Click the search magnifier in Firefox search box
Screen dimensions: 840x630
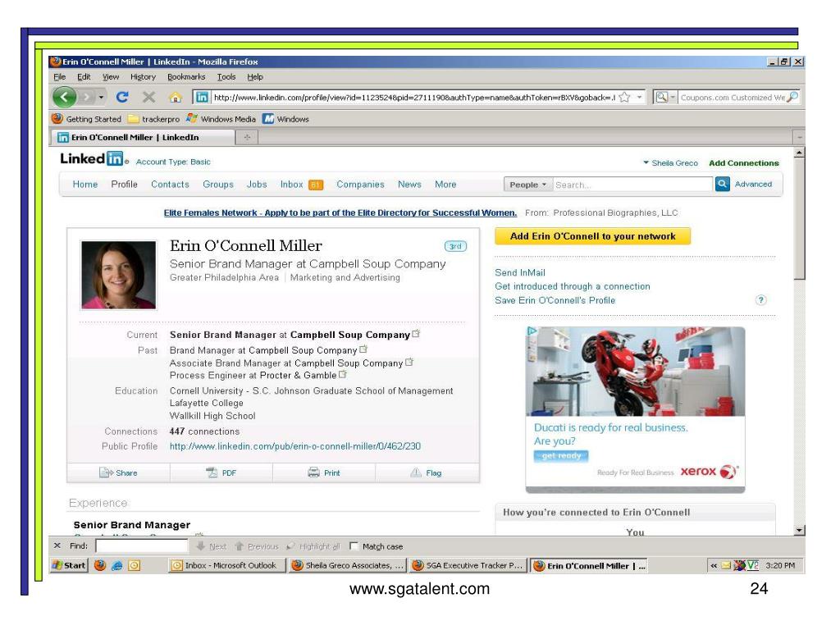pos(793,97)
